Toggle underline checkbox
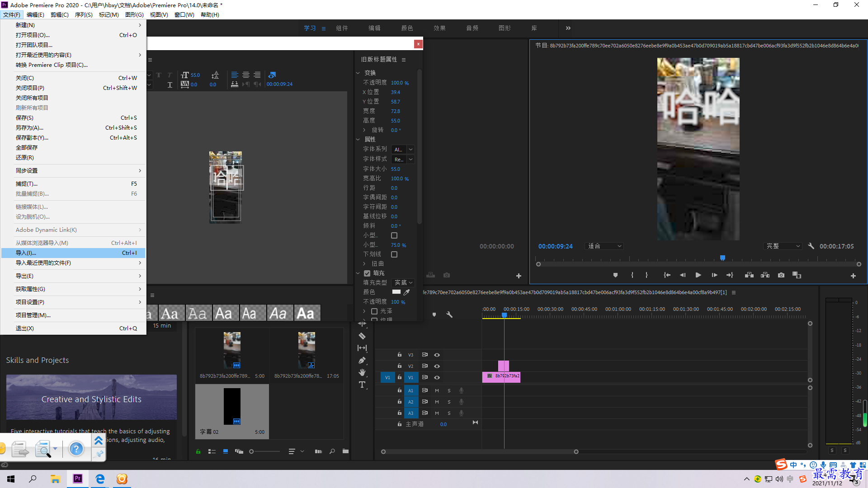Viewport: 868px width, 488px height. click(x=394, y=254)
